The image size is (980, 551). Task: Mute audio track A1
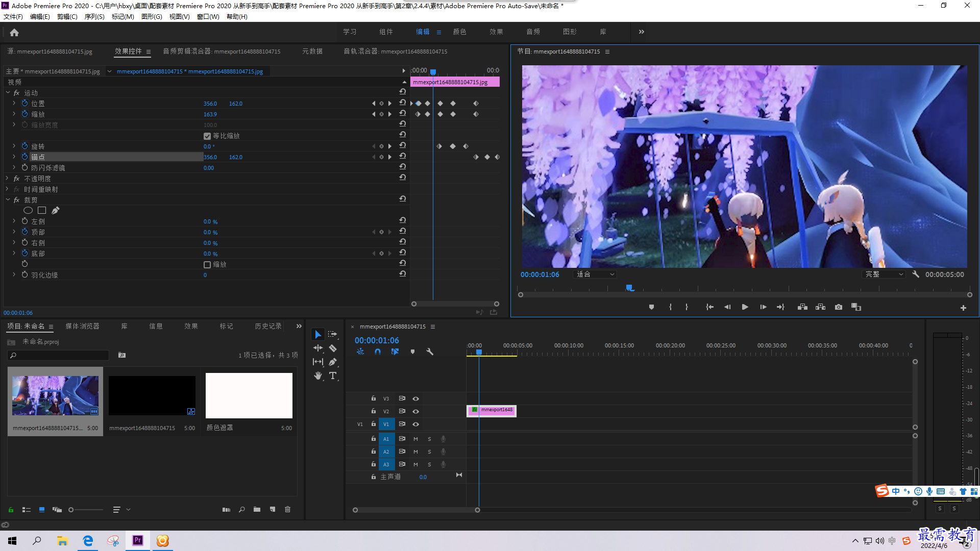pos(416,439)
